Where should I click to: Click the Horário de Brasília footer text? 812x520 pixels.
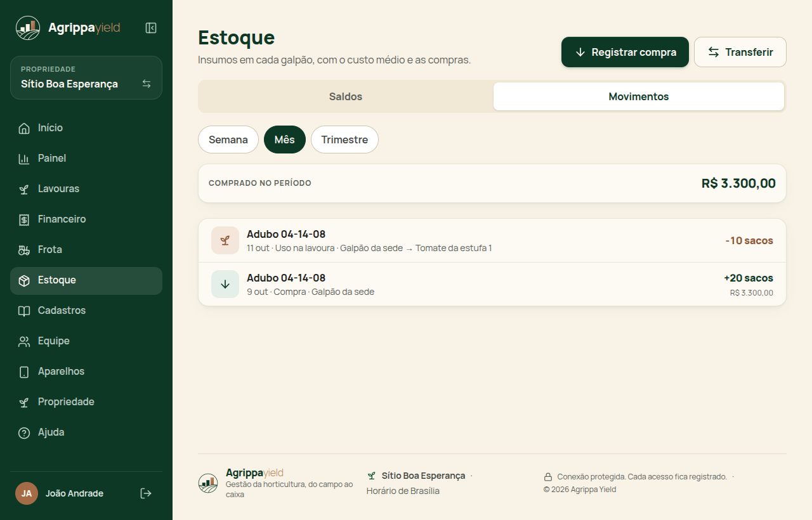(403, 491)
